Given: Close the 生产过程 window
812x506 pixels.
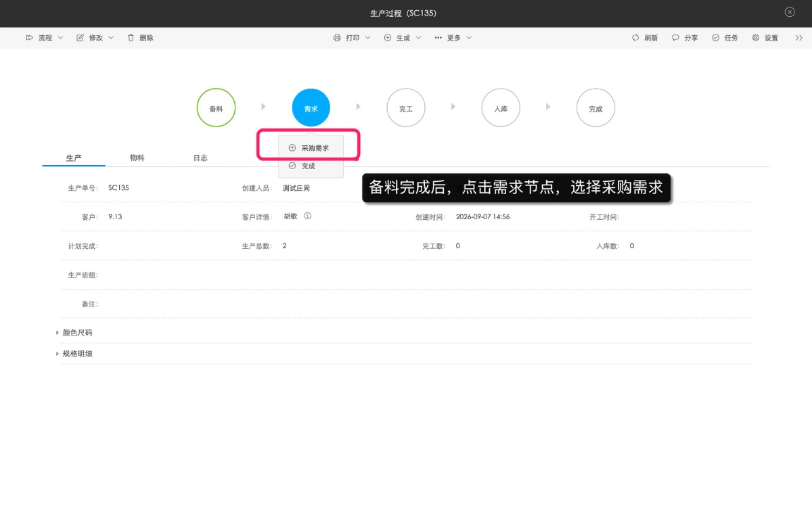Looking at the screenshot, I should point(790,12).
